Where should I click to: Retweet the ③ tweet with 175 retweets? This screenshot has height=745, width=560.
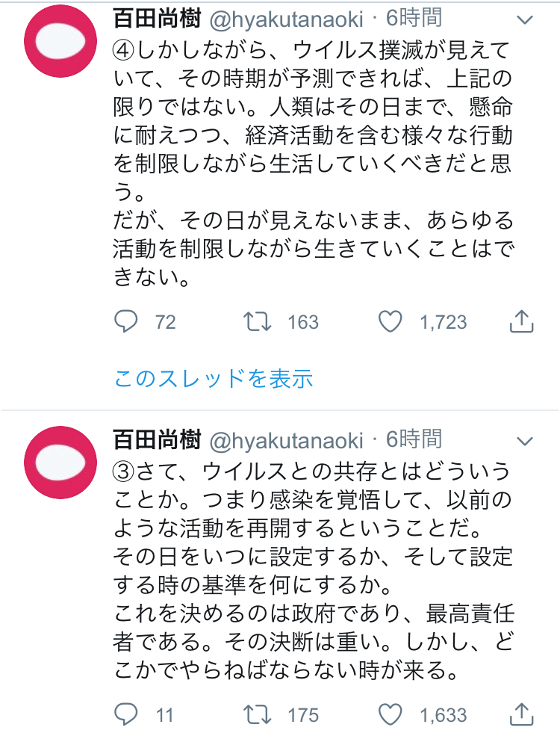[258, 714]
